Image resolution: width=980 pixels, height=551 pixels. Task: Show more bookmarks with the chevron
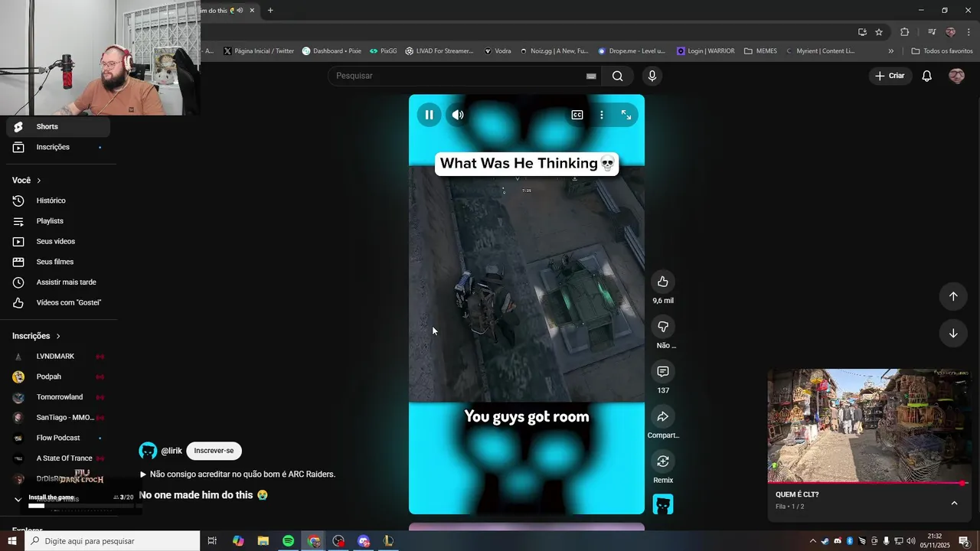tap(891, 51)
